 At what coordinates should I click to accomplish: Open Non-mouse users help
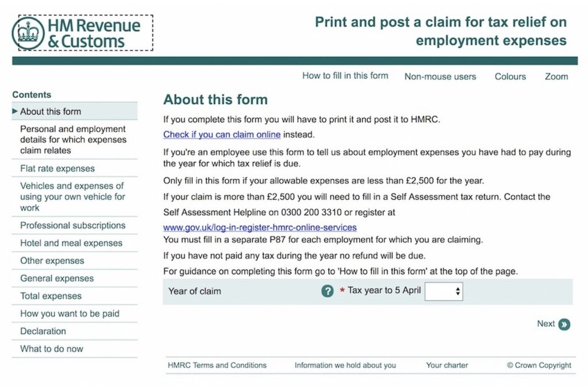(x=440, y=76)
